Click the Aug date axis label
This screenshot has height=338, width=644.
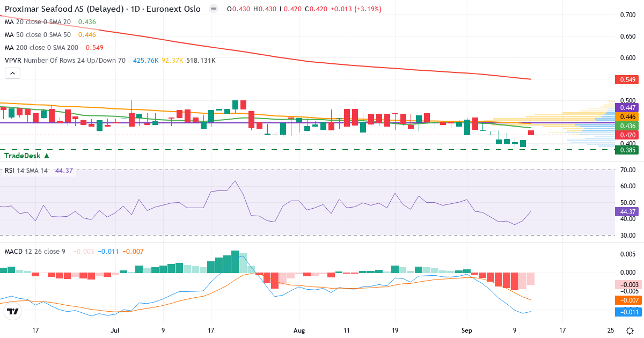[x=299, y=330]
